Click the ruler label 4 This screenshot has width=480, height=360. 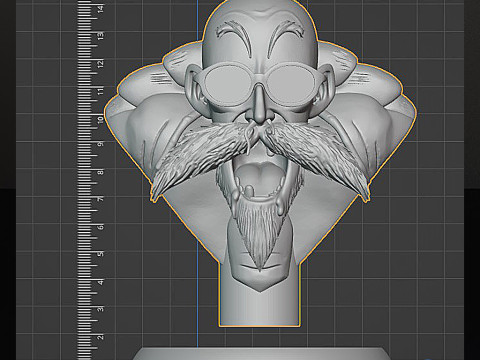coord(101,282)
